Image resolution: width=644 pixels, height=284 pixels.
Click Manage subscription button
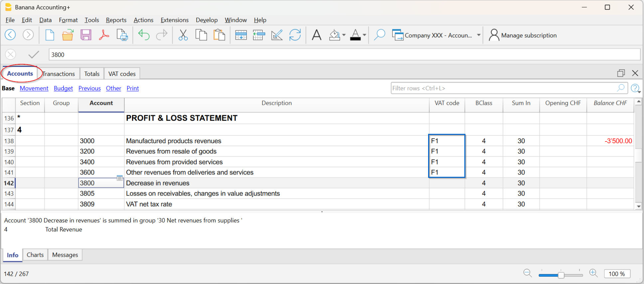523,35
